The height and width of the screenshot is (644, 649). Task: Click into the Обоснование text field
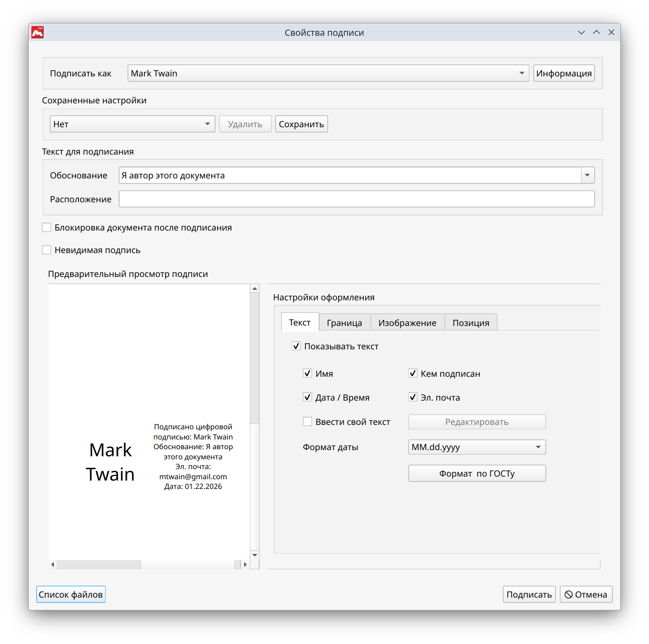350,175
